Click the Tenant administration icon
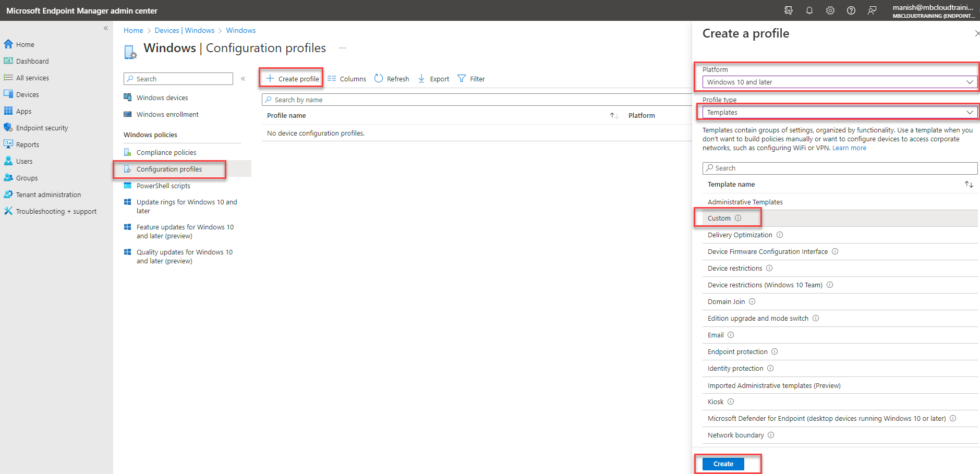The height and width of the screenshot is (474, 980). click(x=8, y=194)
